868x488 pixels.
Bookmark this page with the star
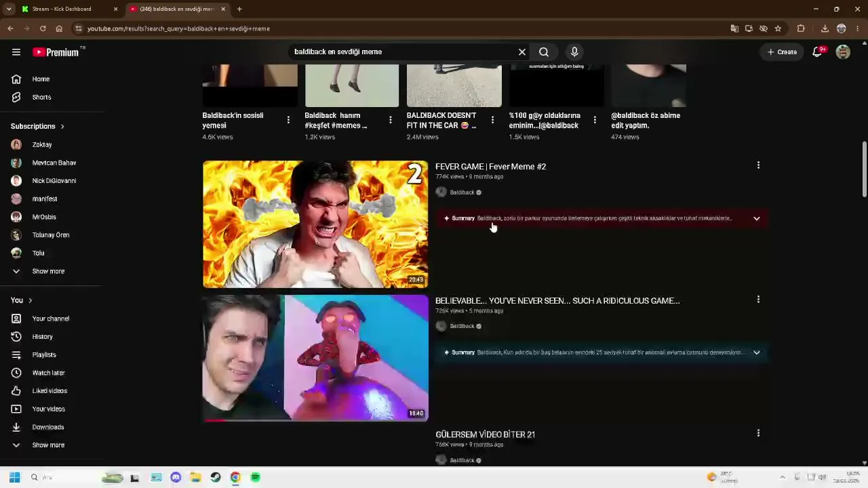778,28
